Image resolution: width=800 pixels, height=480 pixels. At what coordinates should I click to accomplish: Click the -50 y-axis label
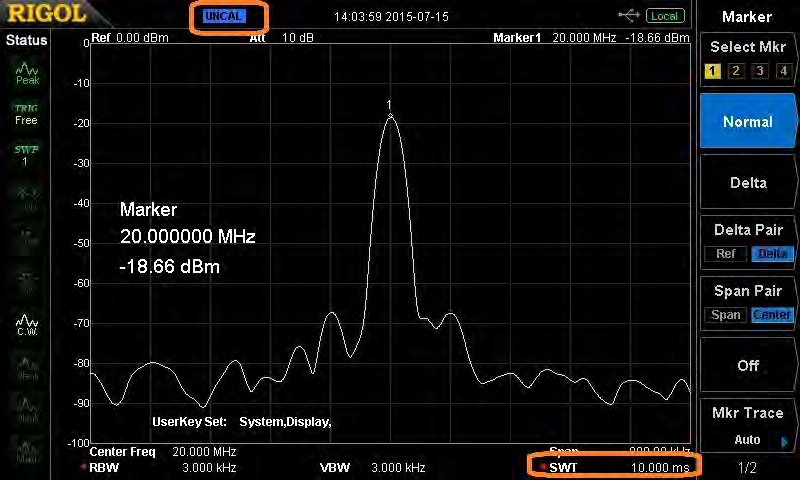(81, 243)
